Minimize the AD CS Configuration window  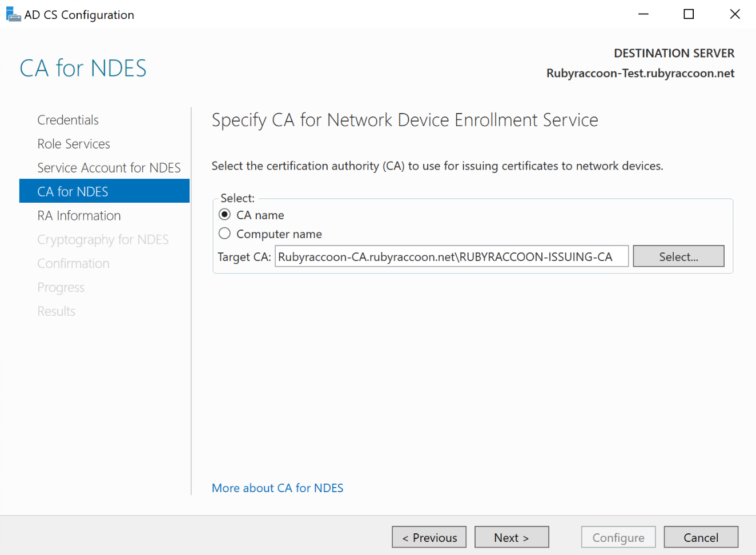(643, 14)
